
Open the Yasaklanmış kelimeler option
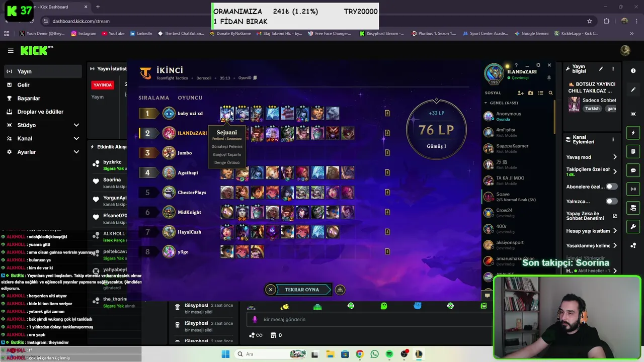[x=592, y=246]
